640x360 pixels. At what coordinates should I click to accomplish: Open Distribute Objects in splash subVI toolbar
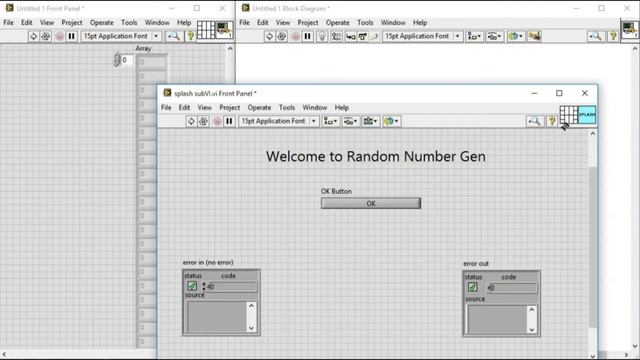point(350,121)
